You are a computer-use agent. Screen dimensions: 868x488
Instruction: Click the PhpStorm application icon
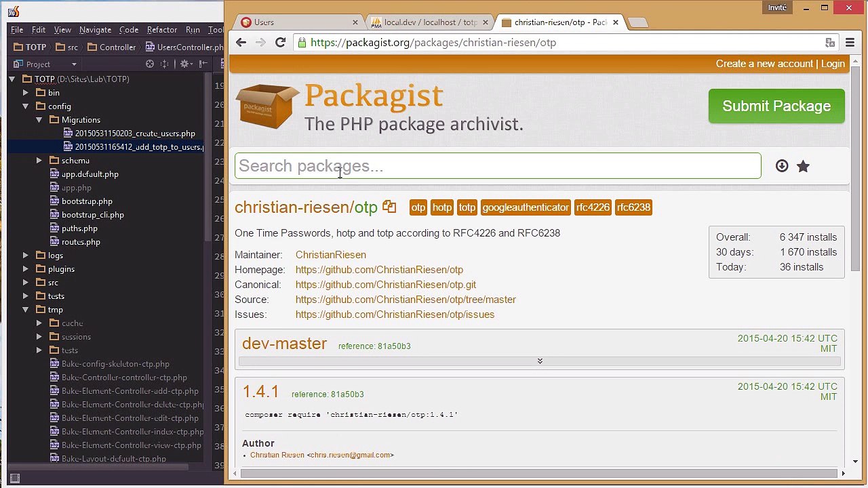tap(13, 12)
